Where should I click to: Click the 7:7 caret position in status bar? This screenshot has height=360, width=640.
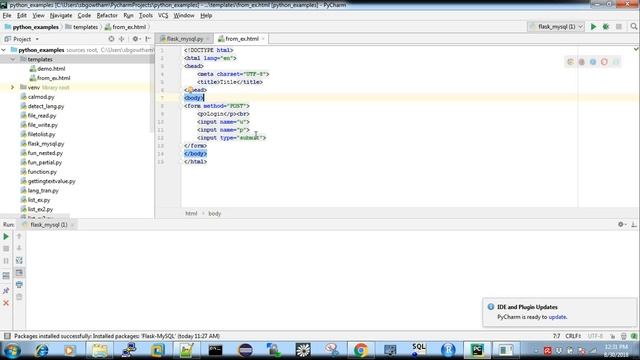tap(556, 336)
